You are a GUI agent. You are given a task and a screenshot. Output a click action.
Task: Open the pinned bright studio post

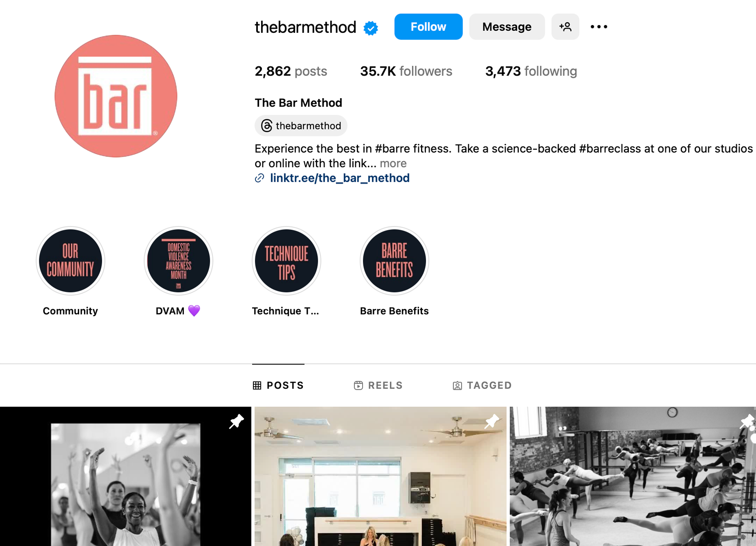(380, 476)
